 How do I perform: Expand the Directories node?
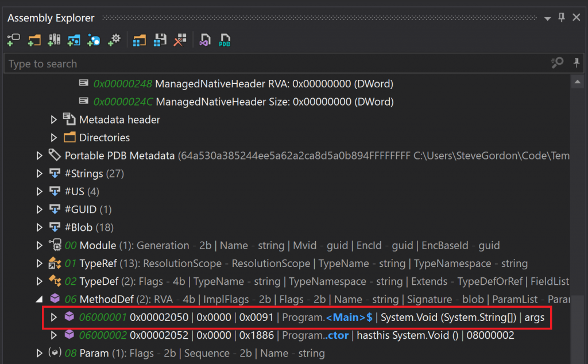[53, 138]
